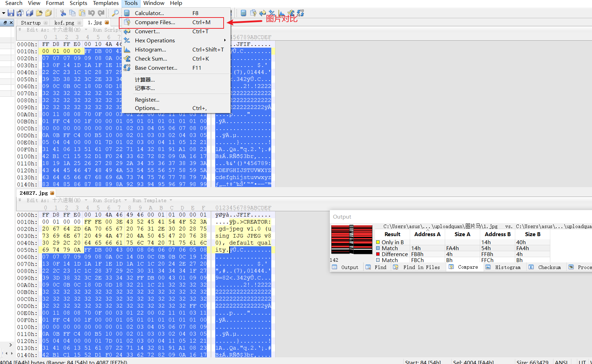
Task: Cut selection with the scissors icon
Action: 63,13
